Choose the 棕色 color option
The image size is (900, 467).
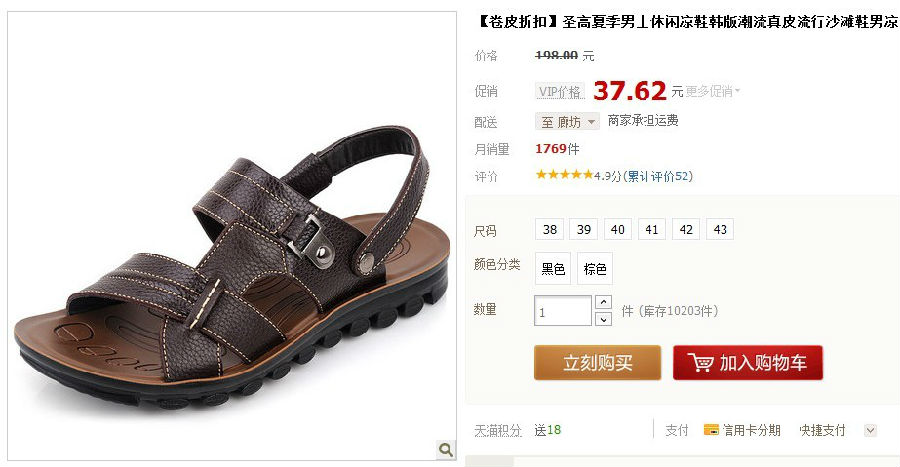pyautogui.click(x=595, y=268)
